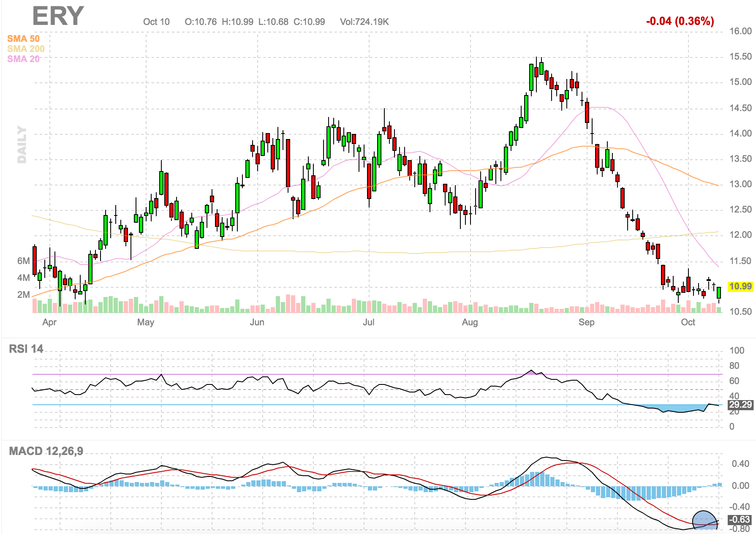The width and height of the screenshot is (756, 534).
Task: Select the RSI 14 indicator title
Action: coord(26,349)
